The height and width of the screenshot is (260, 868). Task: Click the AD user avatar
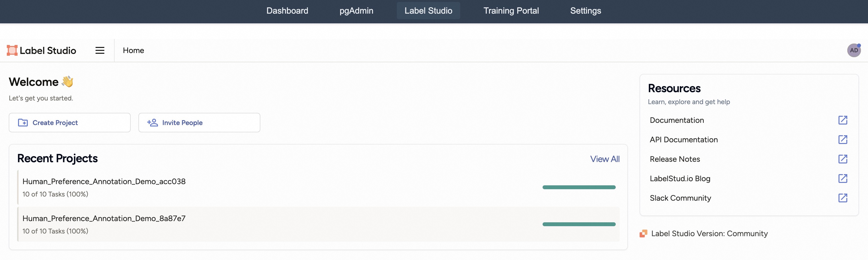click(x=854, y=50)
